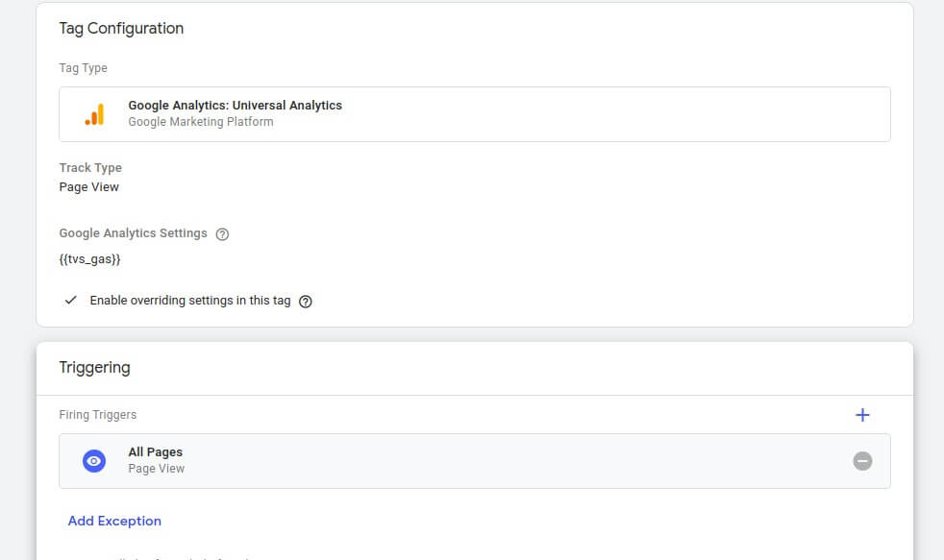The width and height of the screenshot is (944, 560).
Task: Click the Google Marketing Platform subtitle
Action: click(x=201, y=121)
